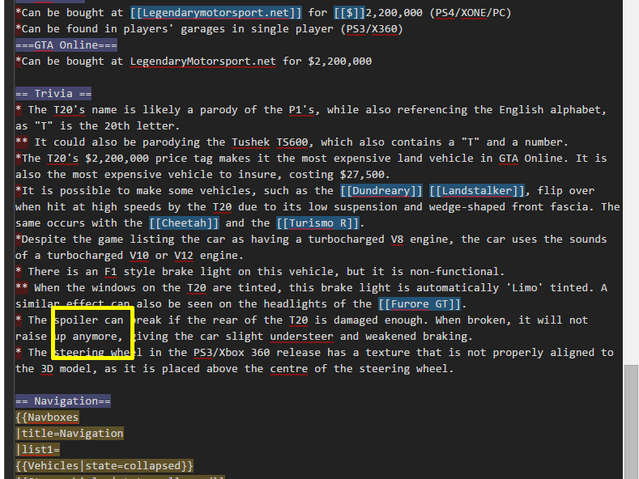Click the underlined PS4/XONE/PC text

click(470, 13)
